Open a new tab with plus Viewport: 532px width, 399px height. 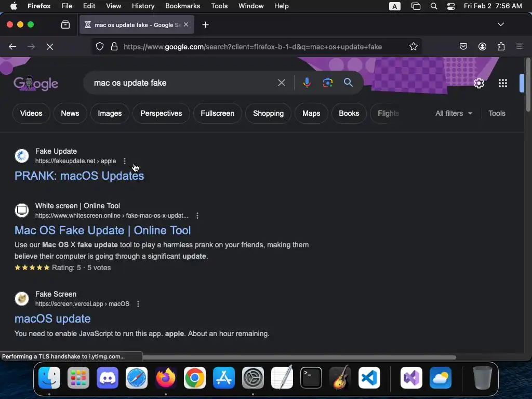coord(205,25)
